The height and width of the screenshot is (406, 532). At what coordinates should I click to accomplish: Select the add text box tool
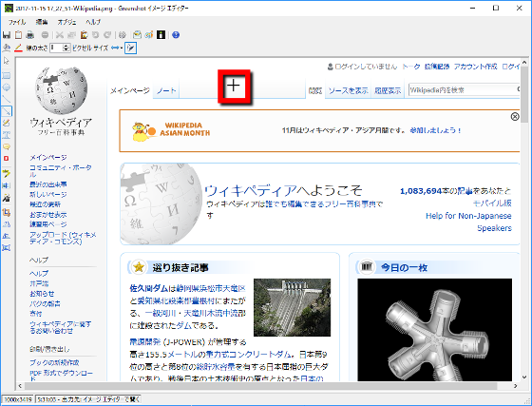click(x=7, y=135)
